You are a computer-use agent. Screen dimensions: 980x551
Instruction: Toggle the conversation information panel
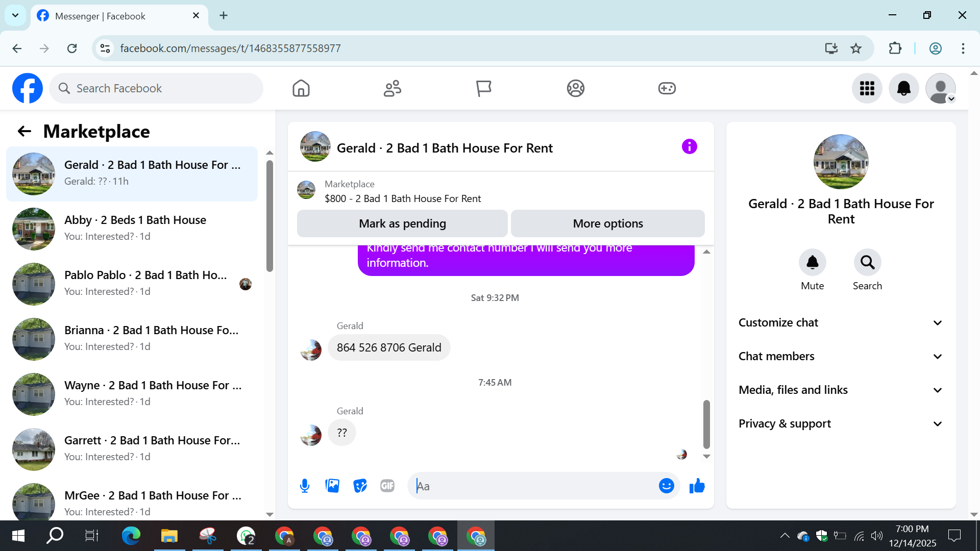point(689,147)
